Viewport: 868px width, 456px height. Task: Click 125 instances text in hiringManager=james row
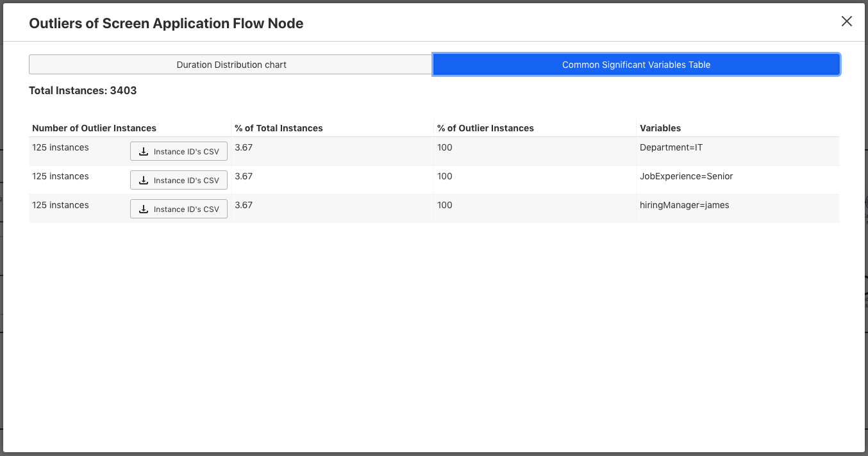(60, 205)
